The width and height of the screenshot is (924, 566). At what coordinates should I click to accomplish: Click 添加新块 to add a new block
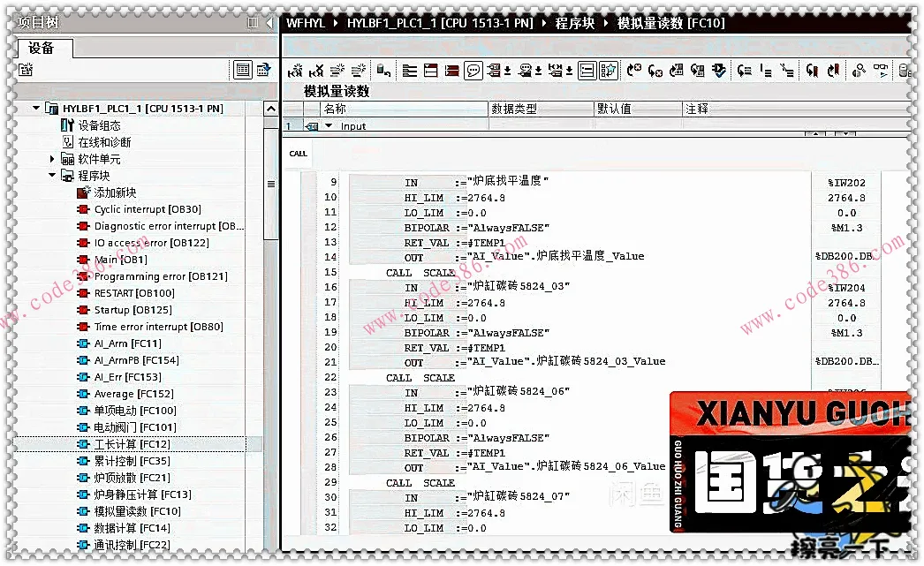[115, 192]
